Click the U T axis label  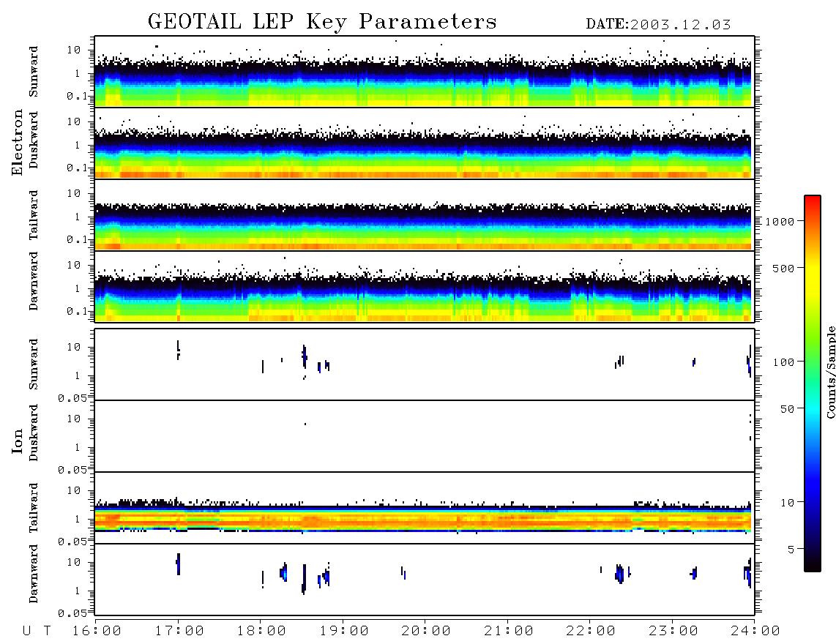pyautogui.click(x=37, y=631)
